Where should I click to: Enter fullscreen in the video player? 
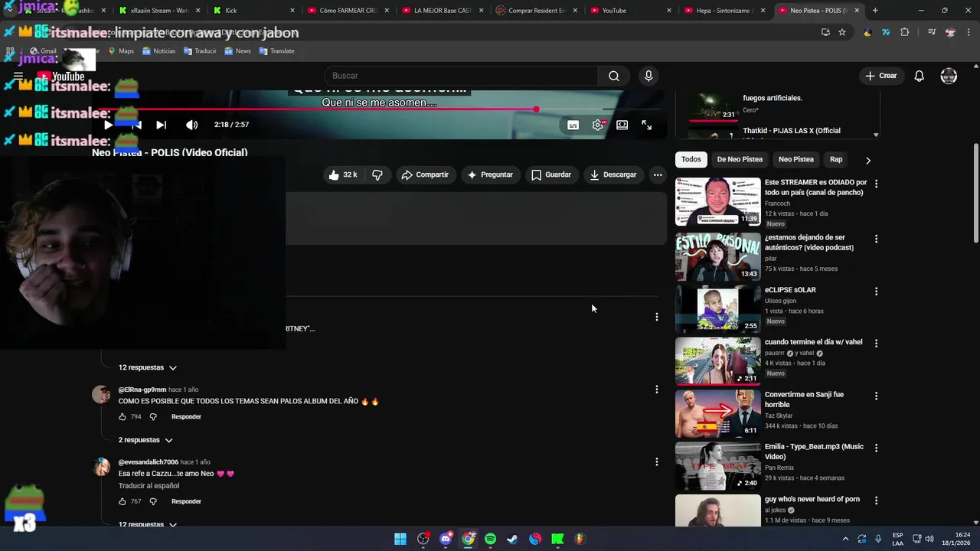[x=647, y=125]
